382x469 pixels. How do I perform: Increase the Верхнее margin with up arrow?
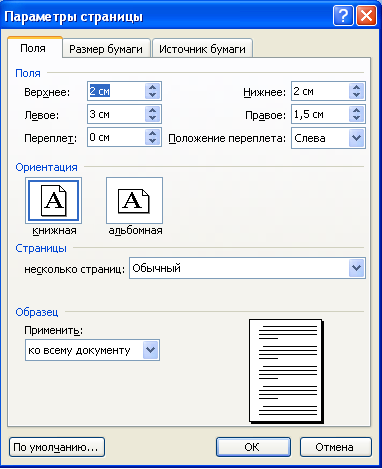tap(153, 87)
